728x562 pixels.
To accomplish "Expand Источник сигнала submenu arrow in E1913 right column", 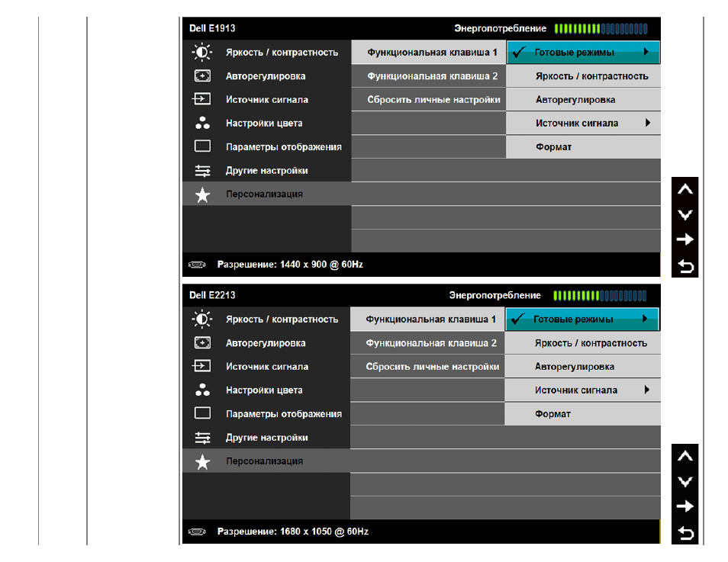I will point(648,123).
